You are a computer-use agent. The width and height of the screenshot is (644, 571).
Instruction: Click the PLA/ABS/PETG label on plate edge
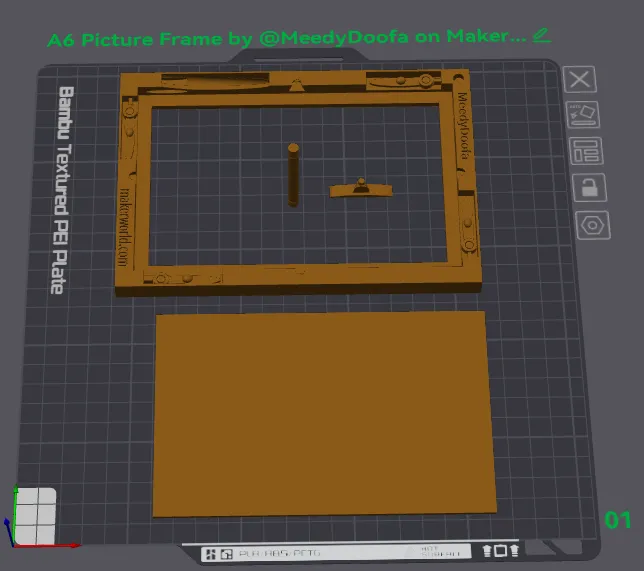tap(279, 553)
